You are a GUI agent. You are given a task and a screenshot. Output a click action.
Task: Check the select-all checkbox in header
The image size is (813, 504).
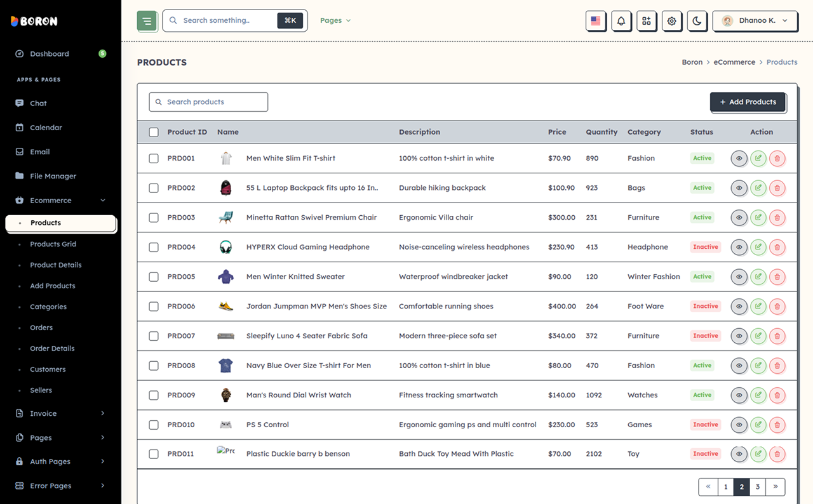(x=154, y=132)
